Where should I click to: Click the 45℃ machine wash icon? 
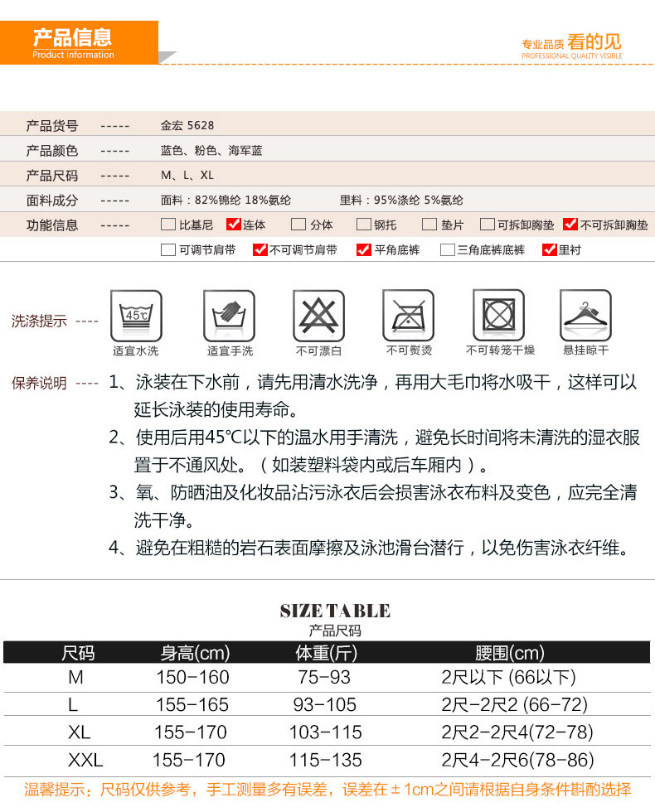136,316
